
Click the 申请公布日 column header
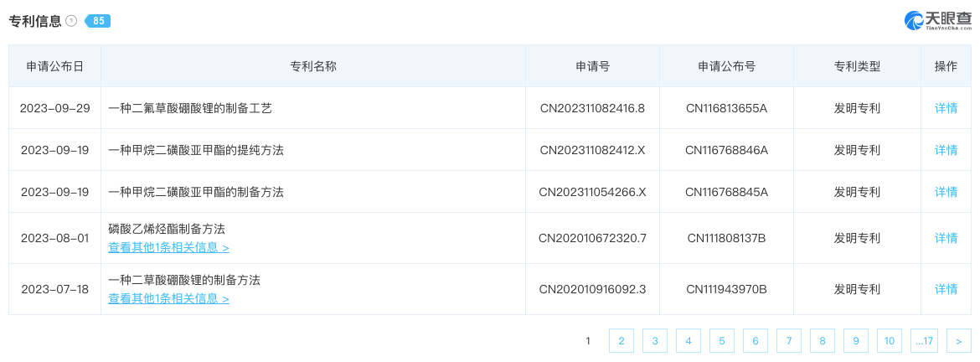(x=54, y=66)
